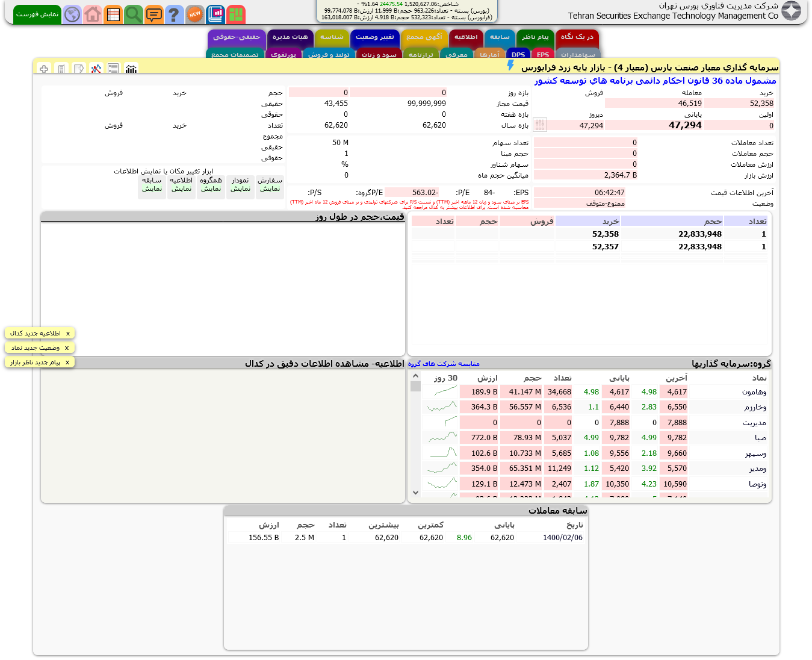Click the مشمول ماده 36 notice link
812x660 pixels.
pyautogui.click(x=655, y=81)
